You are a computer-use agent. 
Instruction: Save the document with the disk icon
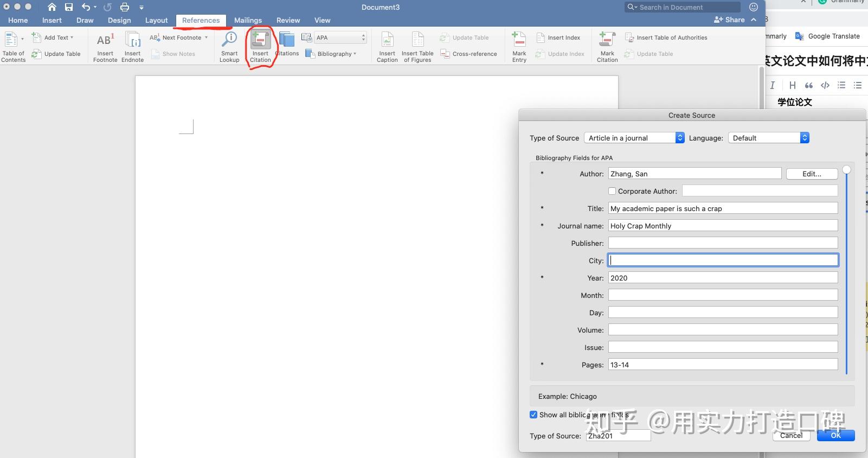pyautogui.click(x=69, y=7)
